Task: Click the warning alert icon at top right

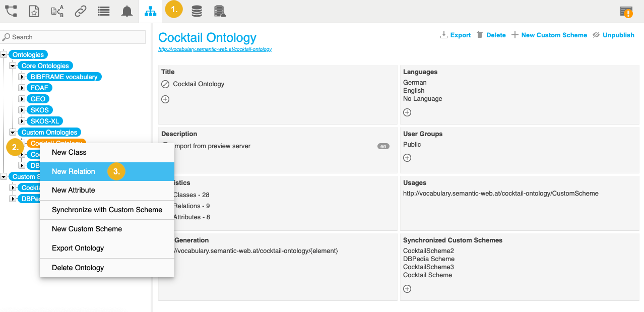Action: point(626,12)
